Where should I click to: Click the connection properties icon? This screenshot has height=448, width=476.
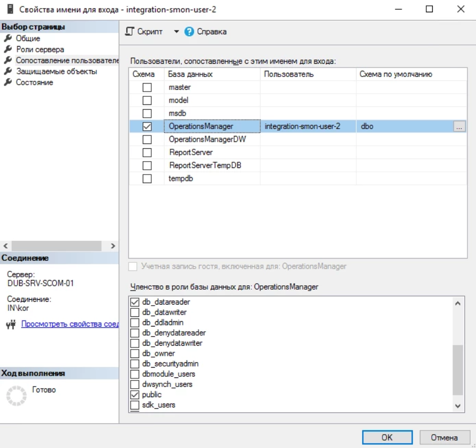tap(11, 324)
